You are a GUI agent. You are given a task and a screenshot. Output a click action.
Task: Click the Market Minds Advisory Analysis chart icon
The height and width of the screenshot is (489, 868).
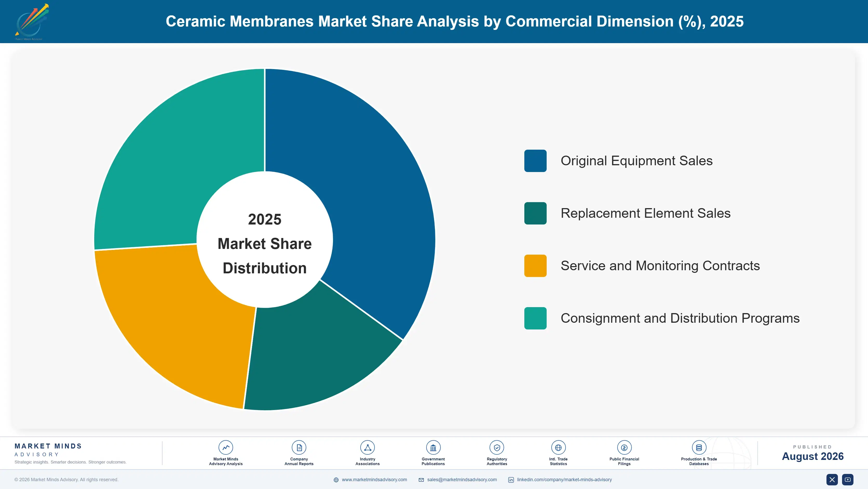[x=225, y=447]
